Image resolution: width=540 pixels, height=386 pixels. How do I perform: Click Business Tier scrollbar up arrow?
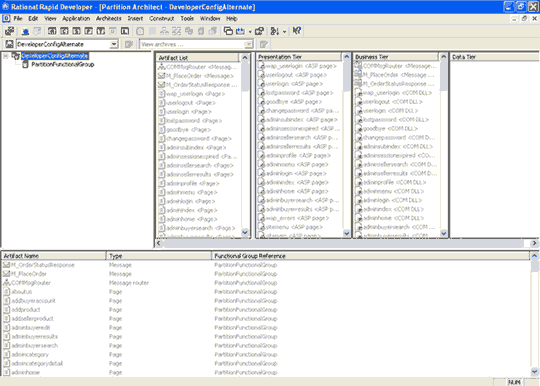pyautogui.click(x=444, y=56)
